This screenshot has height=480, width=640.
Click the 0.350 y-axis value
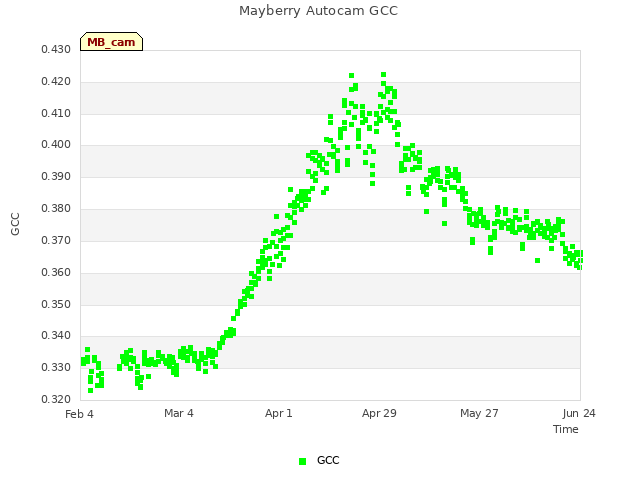[x=56, y=304]
